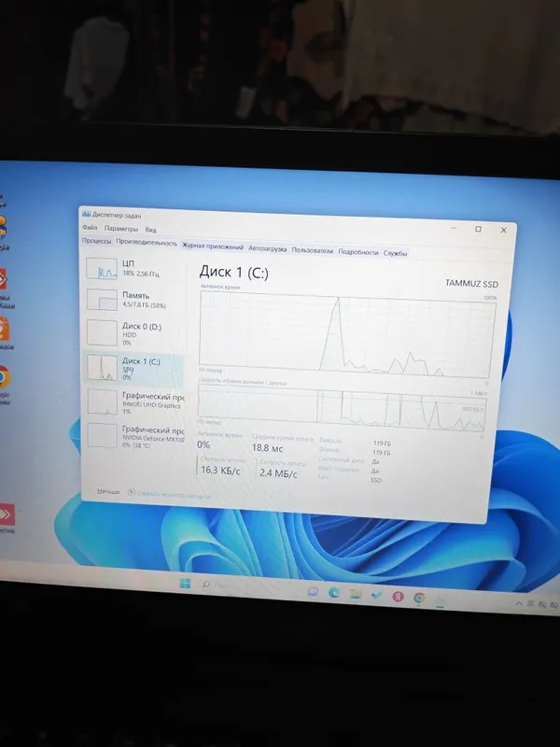Select the Память performance item

coord(135,300)
